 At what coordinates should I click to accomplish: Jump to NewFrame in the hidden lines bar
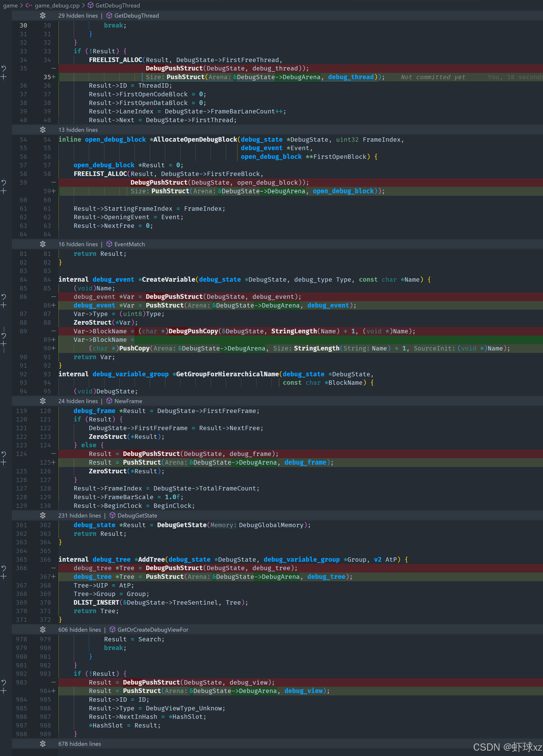pyautogui.click(x=128, y=401)
